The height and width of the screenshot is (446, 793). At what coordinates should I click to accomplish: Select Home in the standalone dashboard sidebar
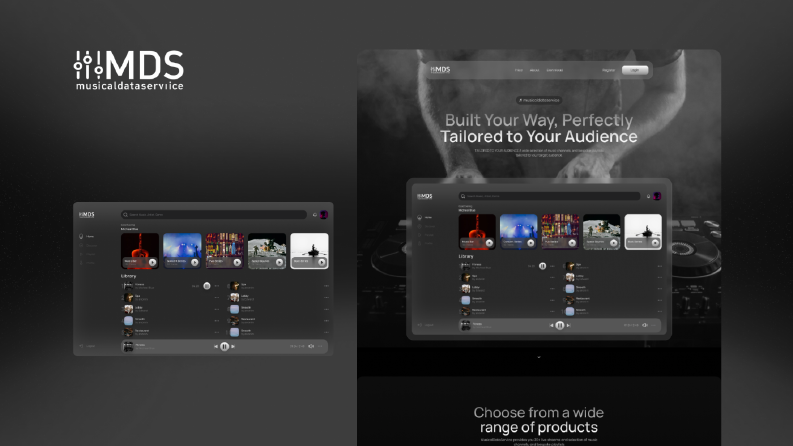click(87, 236)
